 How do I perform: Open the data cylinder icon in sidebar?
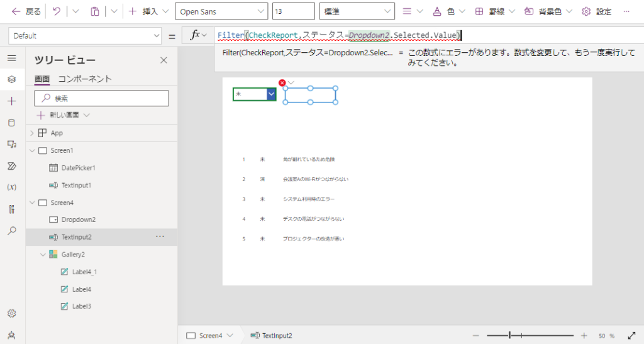coord(12,123)
